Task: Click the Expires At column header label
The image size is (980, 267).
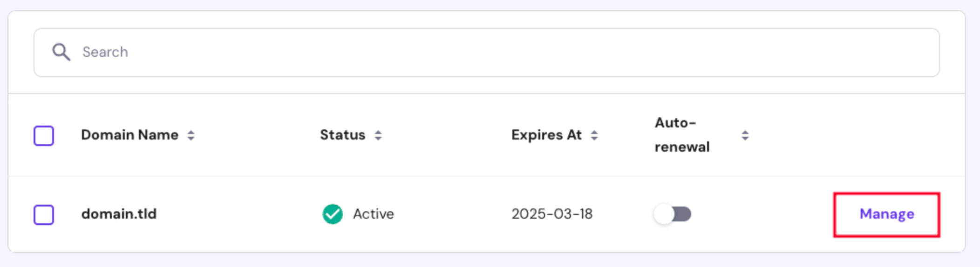Action: pos(546,135)
